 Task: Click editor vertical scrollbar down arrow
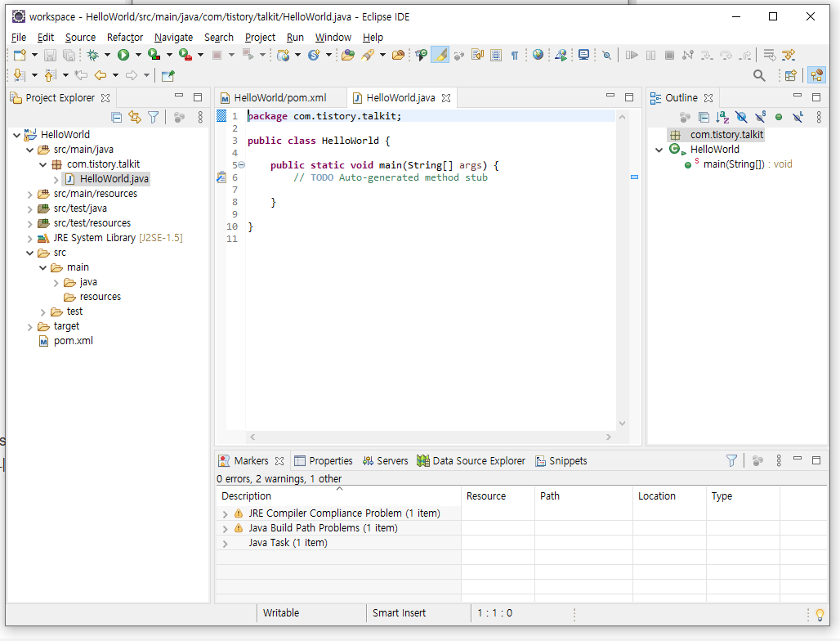tap(622, 424)
